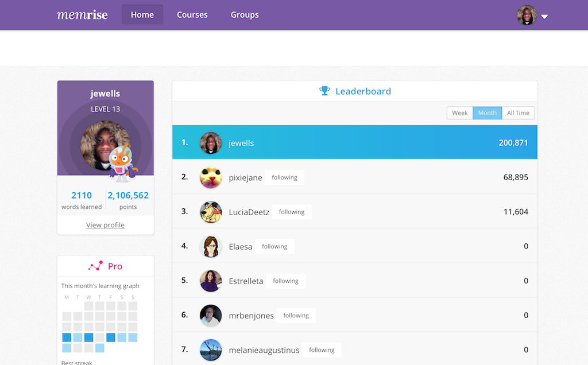Click the dark blue streak square in the learning graph

point(66,337)
